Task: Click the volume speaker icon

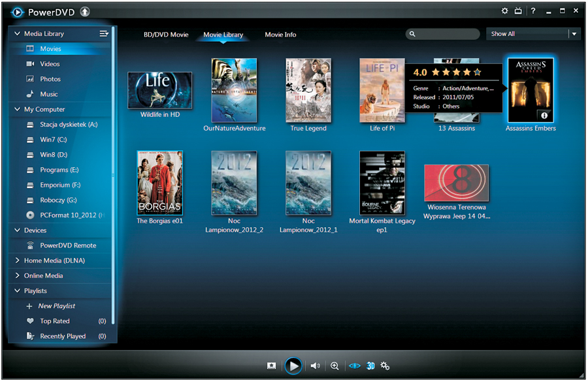Action: point(314,366)
